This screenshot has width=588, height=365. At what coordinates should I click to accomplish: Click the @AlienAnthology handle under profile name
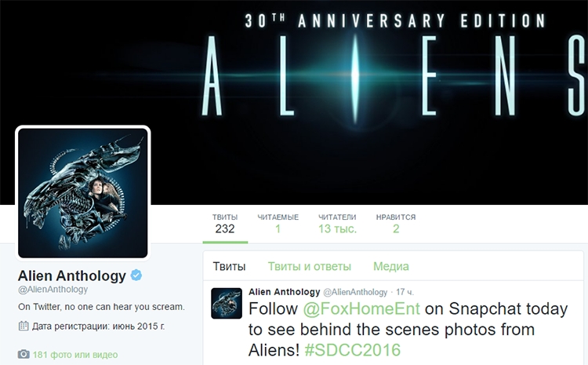[53, 289]
